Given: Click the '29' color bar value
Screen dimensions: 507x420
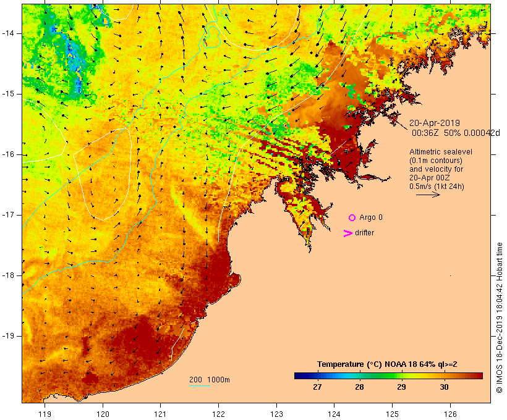Looking at the screenshot, I should pyautogui.click(x=401, y=387).
